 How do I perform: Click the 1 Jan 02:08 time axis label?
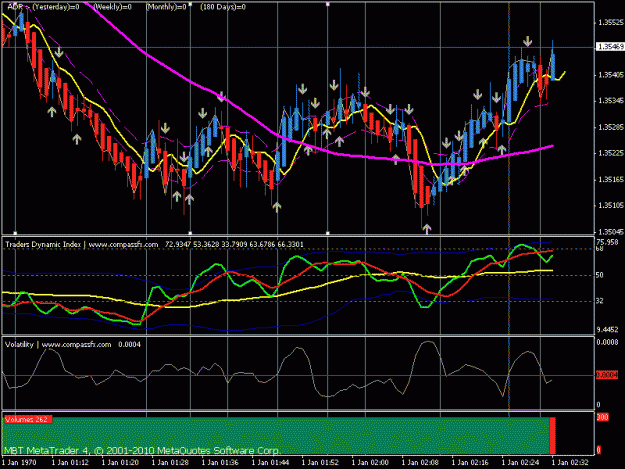tap(420, 463)
